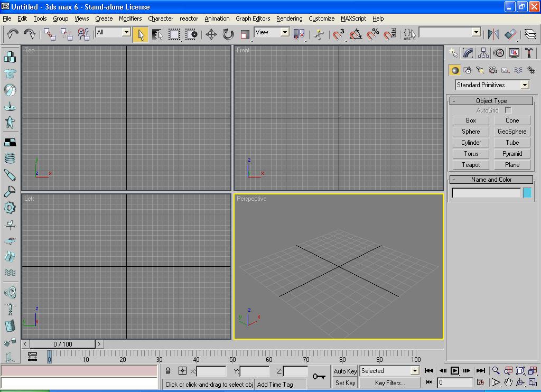Viewport: 541px width, 392px height.
Task: Activate the Select and Uniform Scale tool
Action: pyautogui.click(x=245, y=34)
